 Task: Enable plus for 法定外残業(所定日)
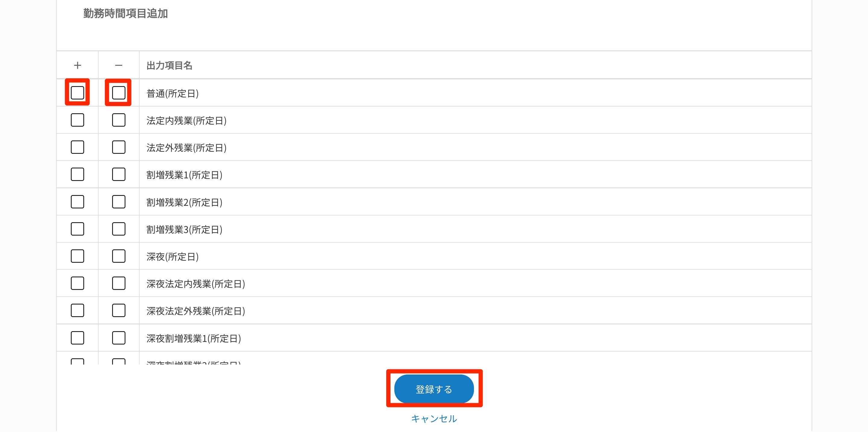coord(77,147)
